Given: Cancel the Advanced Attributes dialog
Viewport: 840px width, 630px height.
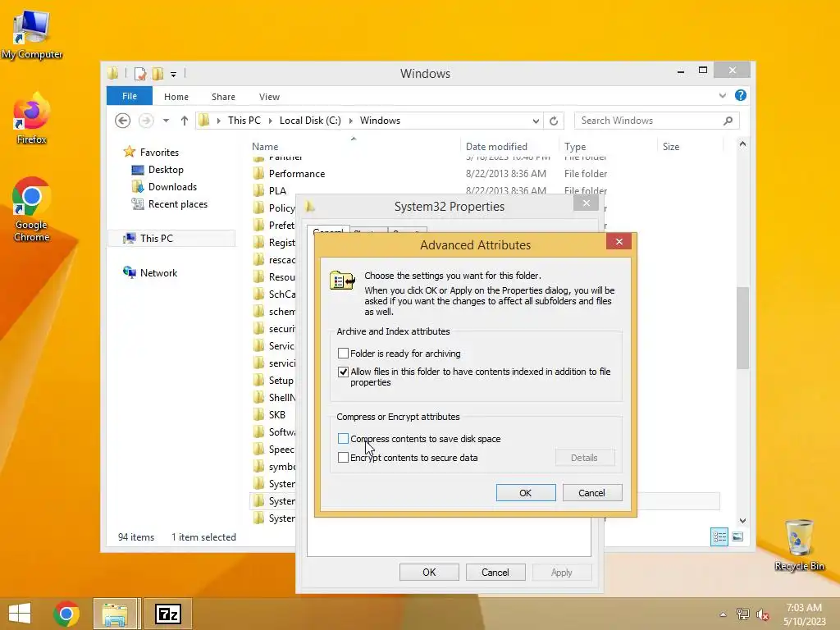Looking at the screenshot, I should coord(592,493).
